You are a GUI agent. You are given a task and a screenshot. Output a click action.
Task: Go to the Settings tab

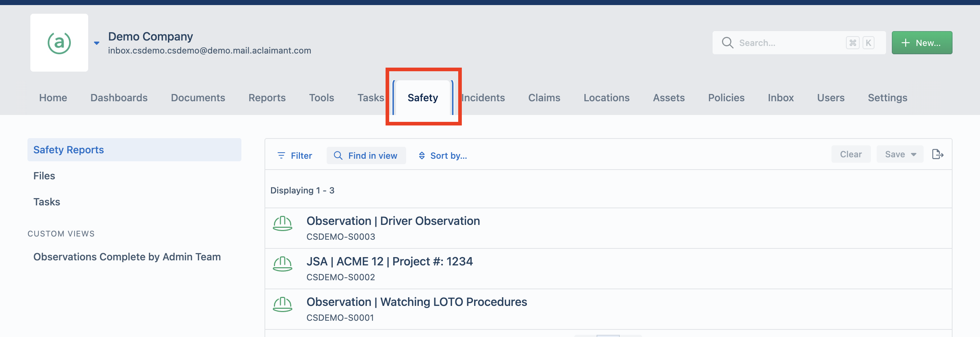[887, 98]
